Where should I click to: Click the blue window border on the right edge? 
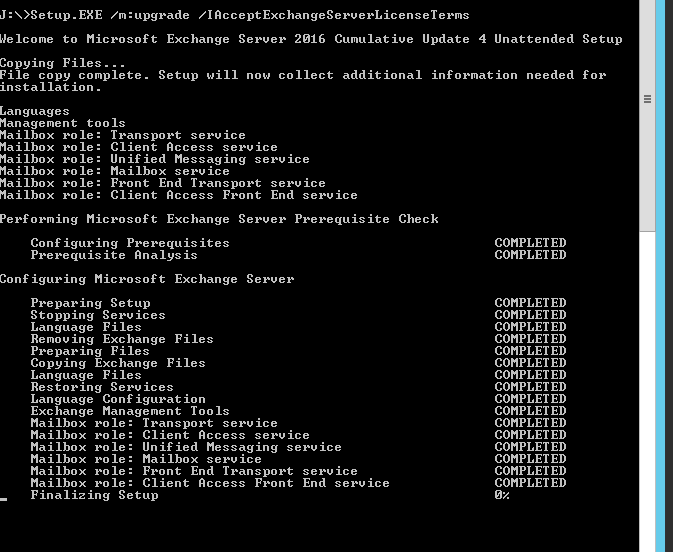pos(661,276)
